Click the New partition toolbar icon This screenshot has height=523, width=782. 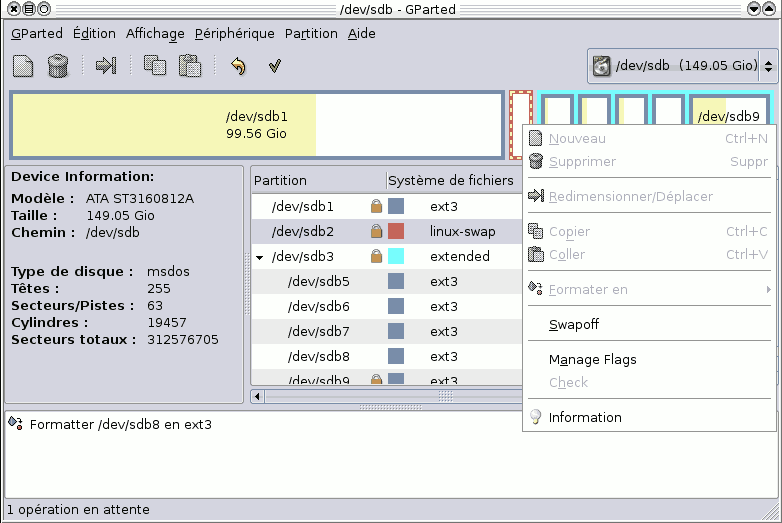click(23, 66)
